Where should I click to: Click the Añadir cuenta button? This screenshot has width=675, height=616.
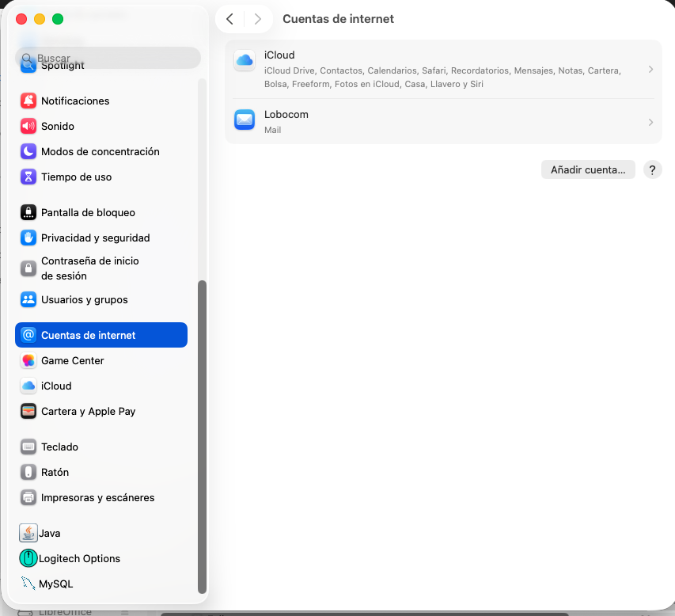tap(587, 169)
